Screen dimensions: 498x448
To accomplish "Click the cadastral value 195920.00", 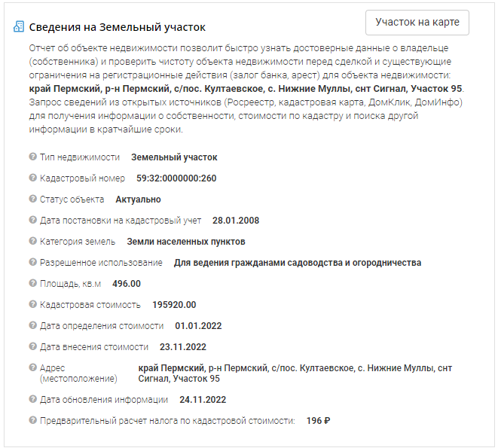I will click(174, 305).
